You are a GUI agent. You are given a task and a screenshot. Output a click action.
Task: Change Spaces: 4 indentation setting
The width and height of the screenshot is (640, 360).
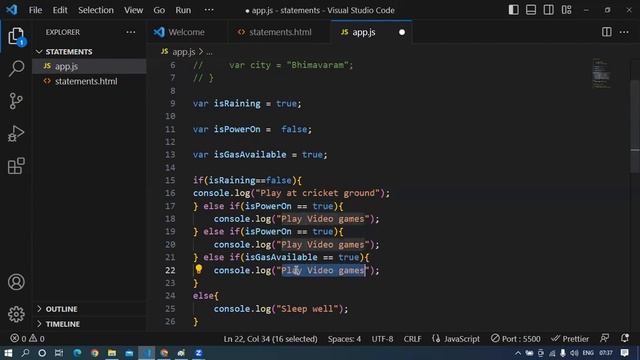[344, 339]
